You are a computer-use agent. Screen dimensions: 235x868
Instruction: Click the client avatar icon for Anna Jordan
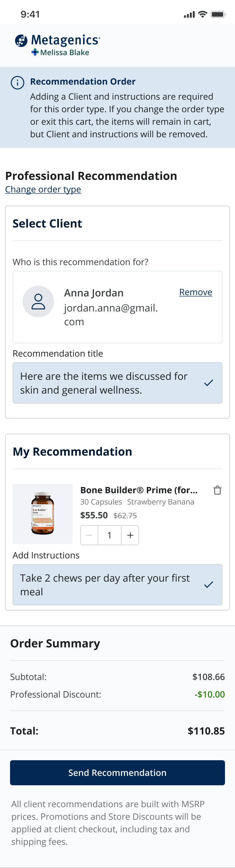tap(39, 301)
